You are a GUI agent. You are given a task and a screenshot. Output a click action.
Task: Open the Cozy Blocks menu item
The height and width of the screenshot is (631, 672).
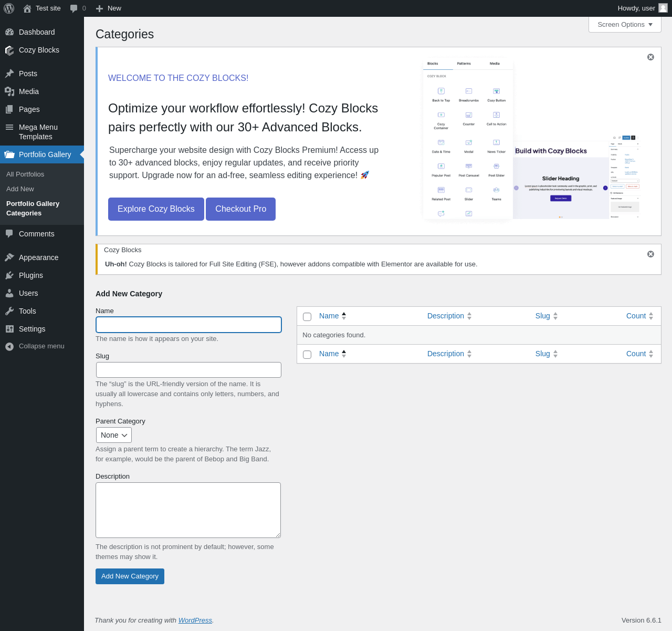point(42,50)
